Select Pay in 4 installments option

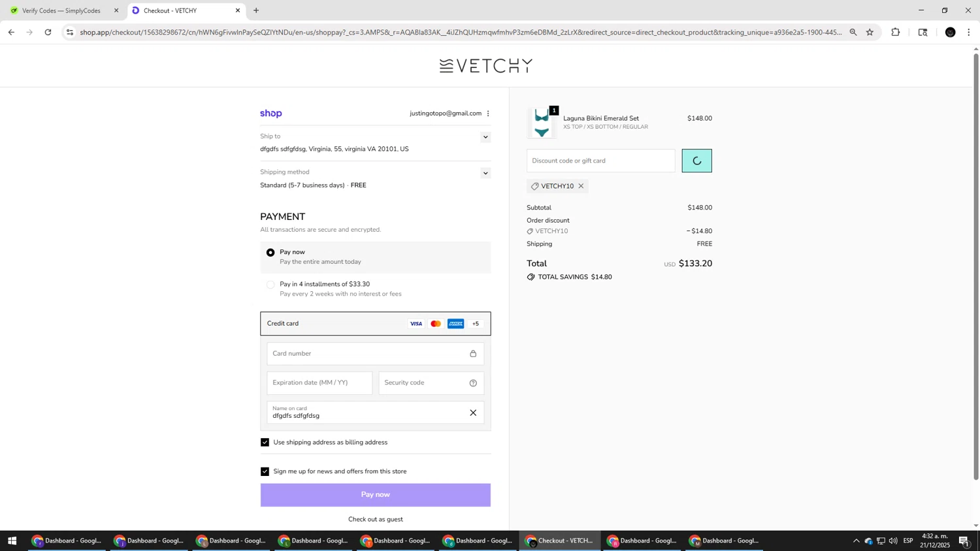click(x=270, y=285)
